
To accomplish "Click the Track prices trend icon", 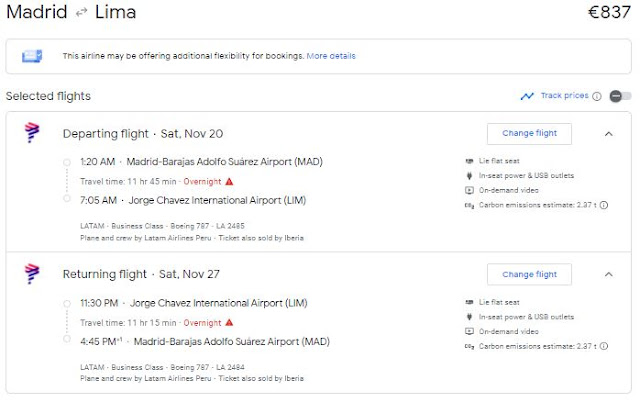I will pos(527,96).
